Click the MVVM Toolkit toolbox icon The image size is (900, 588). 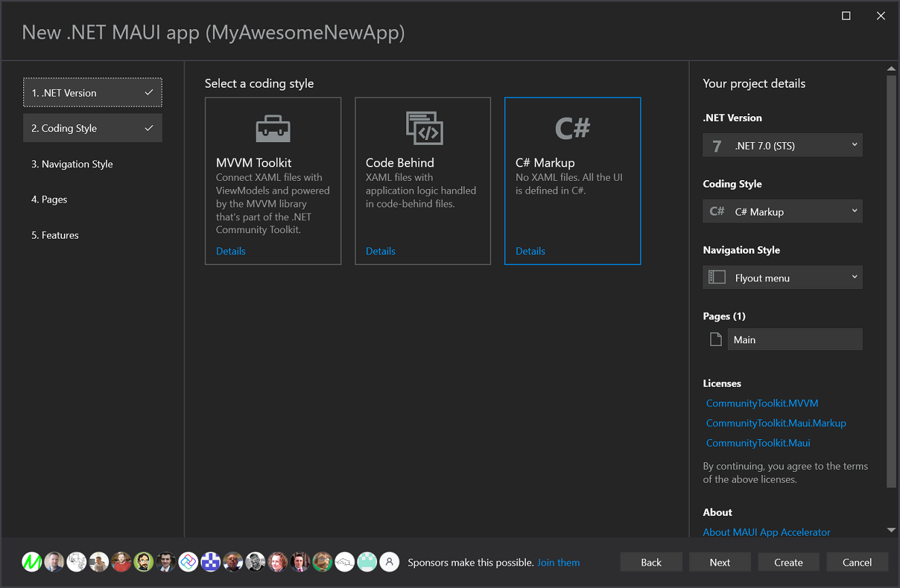273,128
